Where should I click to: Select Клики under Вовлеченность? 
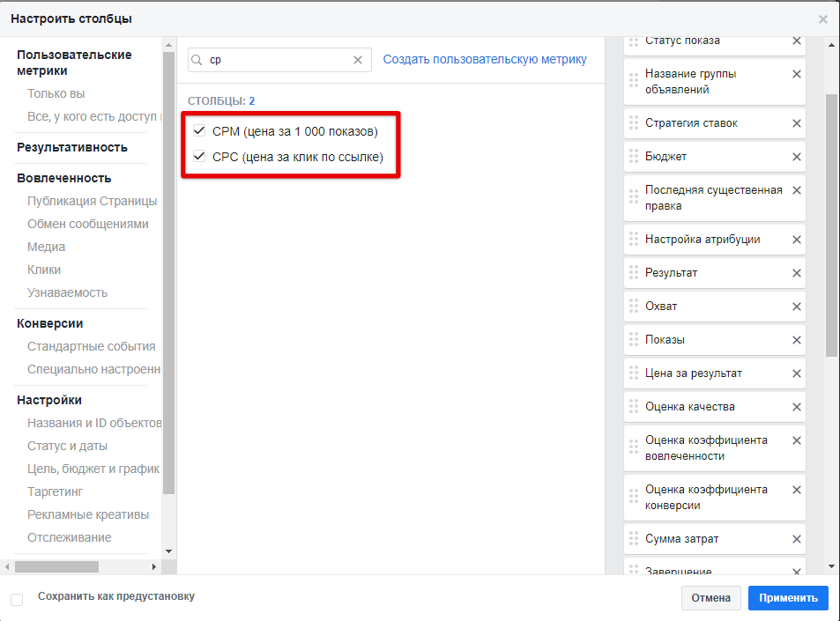pos(44,270)
